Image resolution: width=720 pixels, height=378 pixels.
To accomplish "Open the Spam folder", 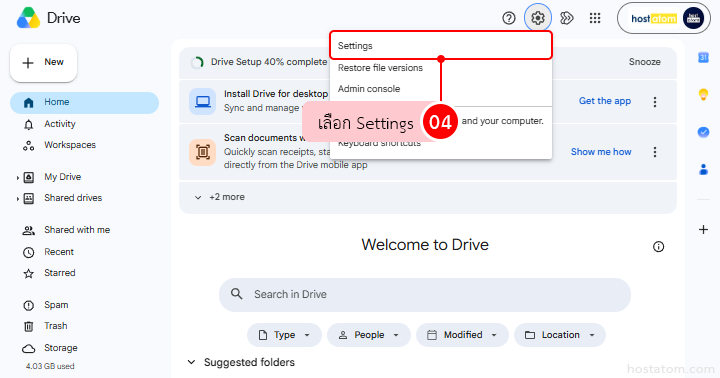I will point(56,305).
